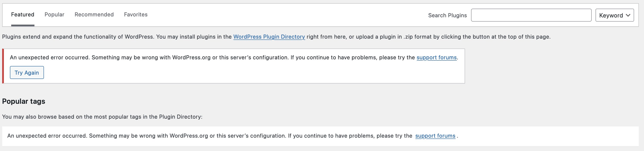Click the word 'Keyword' in the selector
Screen dimensions: 644x151
point(611,15)
